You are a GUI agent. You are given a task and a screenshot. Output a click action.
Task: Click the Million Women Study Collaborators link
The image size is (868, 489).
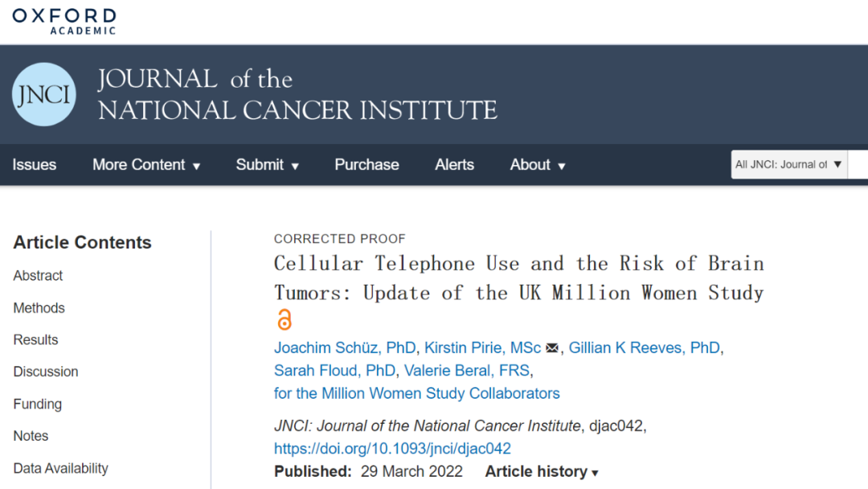pyautogui.click(x=416, y=393)
